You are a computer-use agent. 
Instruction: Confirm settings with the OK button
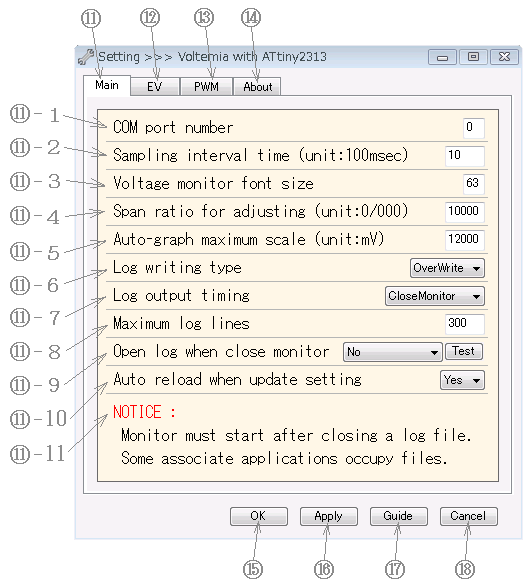click(259, 516)
